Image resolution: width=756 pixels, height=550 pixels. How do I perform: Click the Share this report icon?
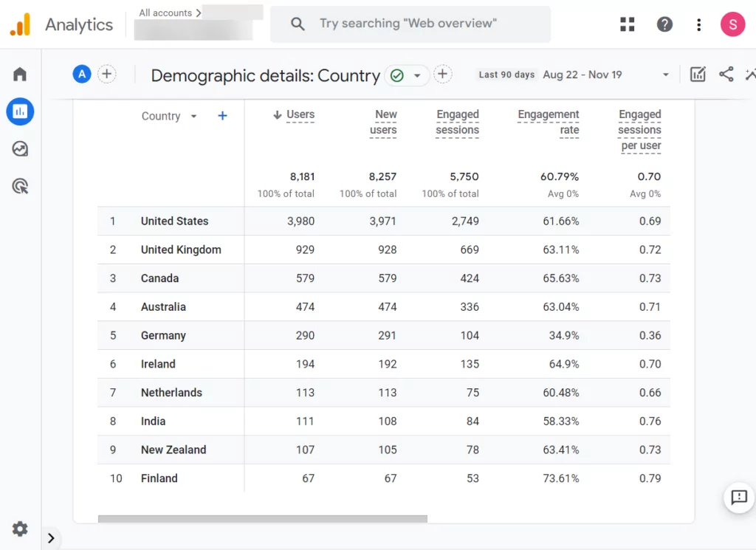726,75
